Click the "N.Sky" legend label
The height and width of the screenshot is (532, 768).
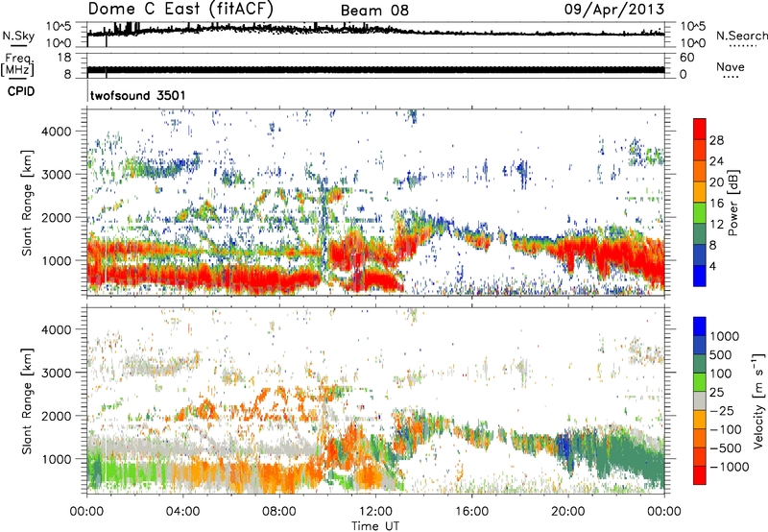(18, 36)
